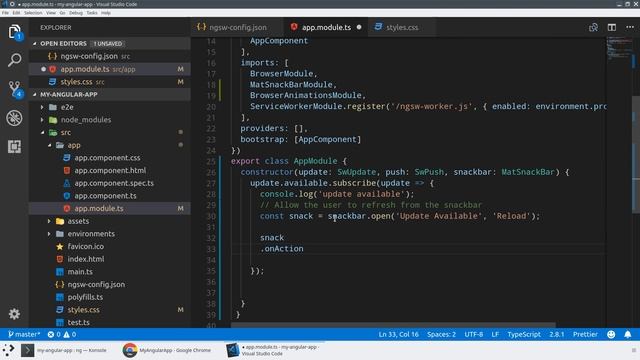Click the unsaved dot beside app.module.ts in Open Editors
The image size is (640, 360).
[43, 69]
